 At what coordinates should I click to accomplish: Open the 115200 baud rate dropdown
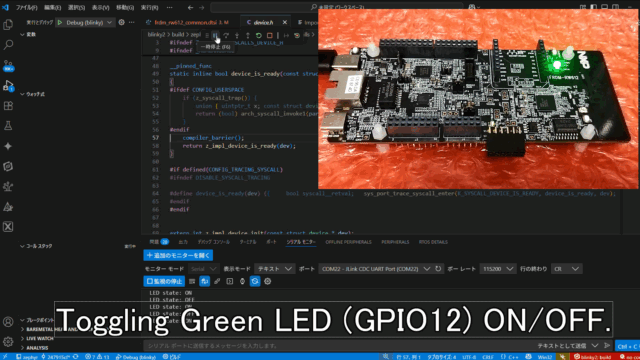click(497, 269)
